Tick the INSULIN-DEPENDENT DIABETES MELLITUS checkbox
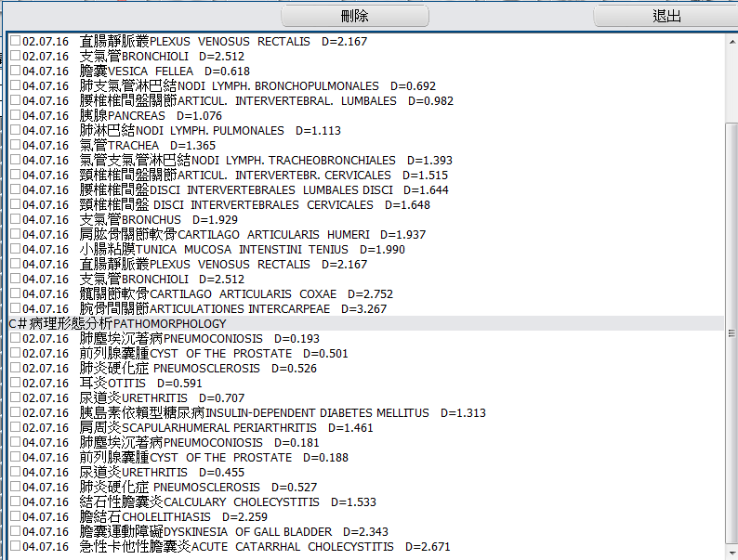738x560 pixels. [x=15, y=413]
